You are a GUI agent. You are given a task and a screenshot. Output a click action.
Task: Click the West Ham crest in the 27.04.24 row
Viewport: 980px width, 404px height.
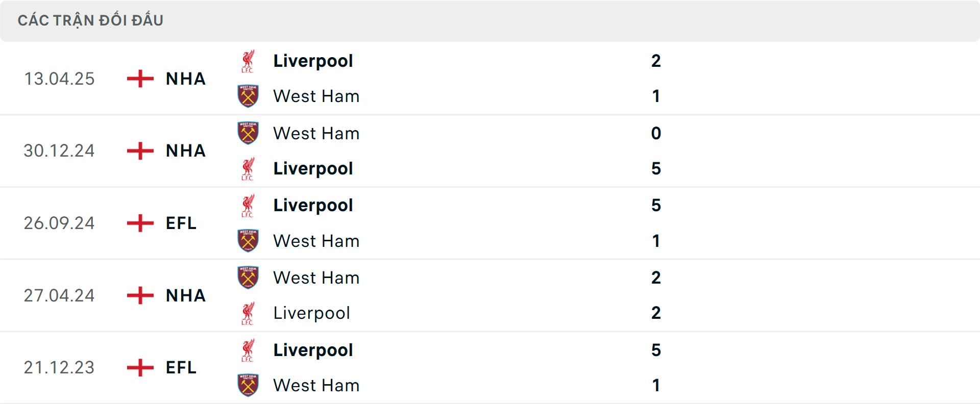click(249, 278)
